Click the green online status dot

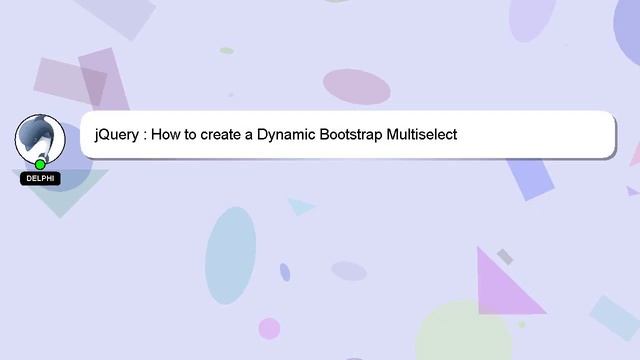(40, 165)
